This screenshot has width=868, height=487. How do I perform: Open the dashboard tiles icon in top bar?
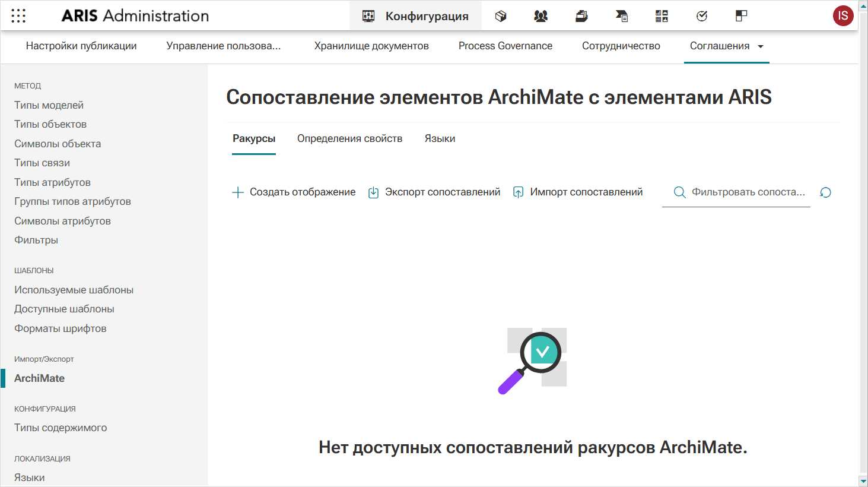[662, 16]
